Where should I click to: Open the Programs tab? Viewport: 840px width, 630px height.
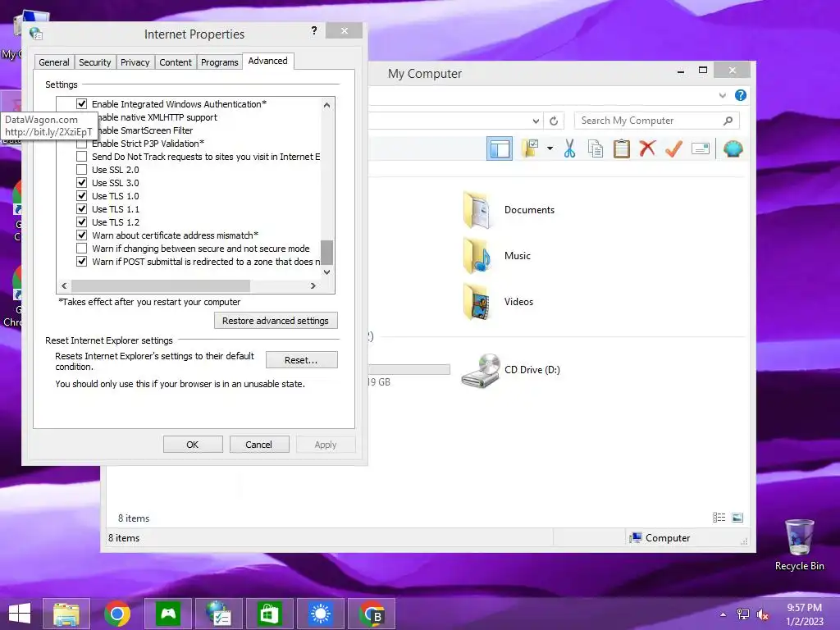pyautogui.click(x=220, y=62)
